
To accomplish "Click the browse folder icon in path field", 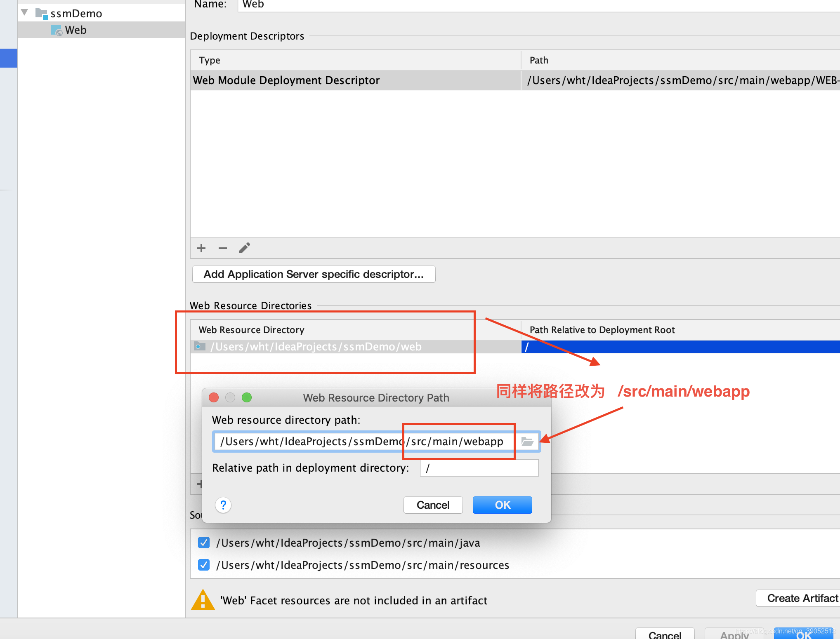I will pos(527,442).
